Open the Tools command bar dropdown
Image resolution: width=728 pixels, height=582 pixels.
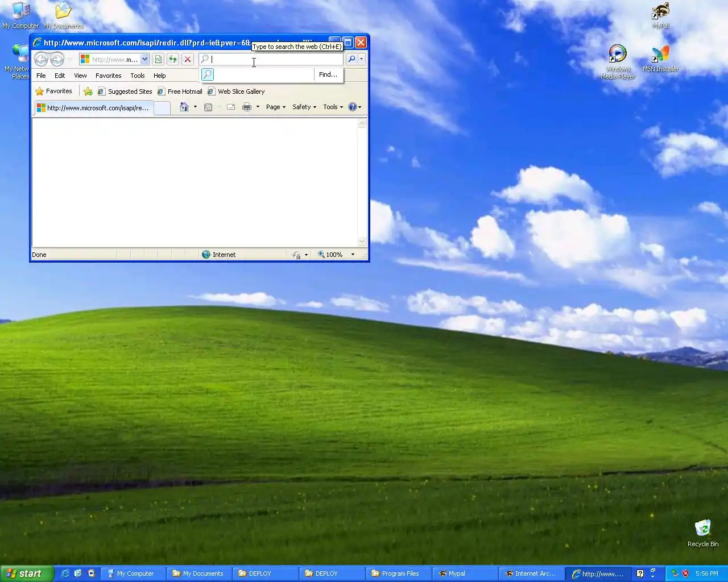[x=333, y=107]
